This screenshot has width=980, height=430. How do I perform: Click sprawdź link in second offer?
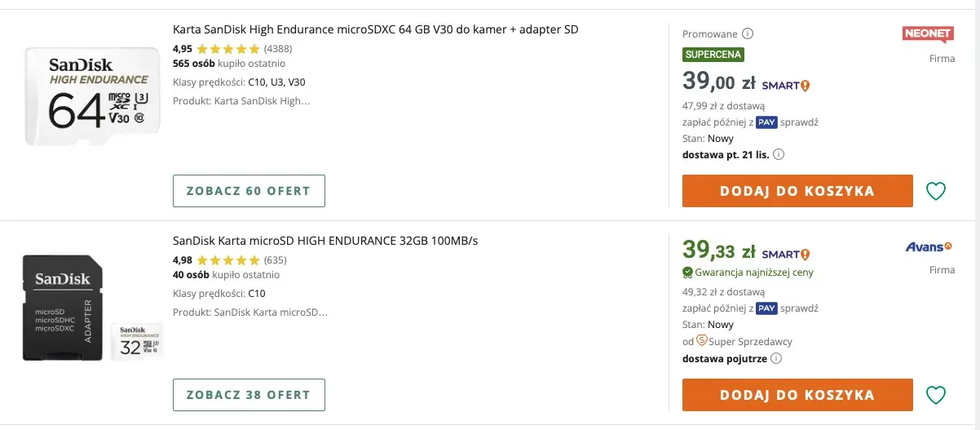tap(799, 308)
